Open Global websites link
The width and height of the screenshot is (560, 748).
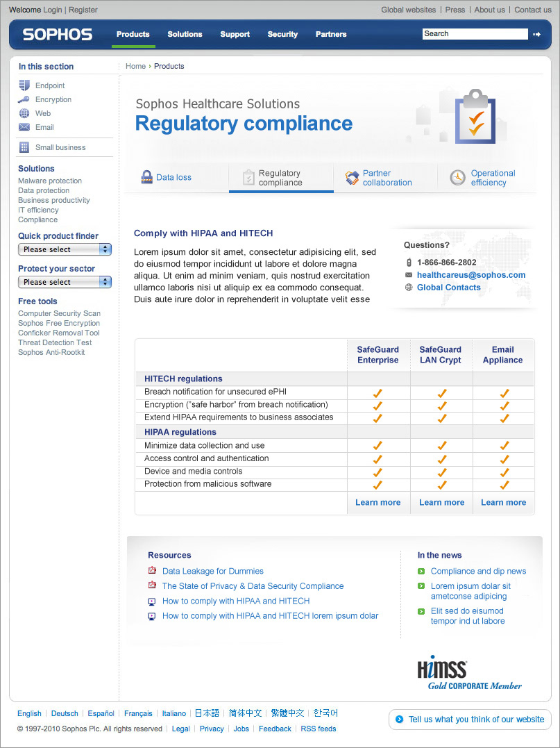pos(409,10)
